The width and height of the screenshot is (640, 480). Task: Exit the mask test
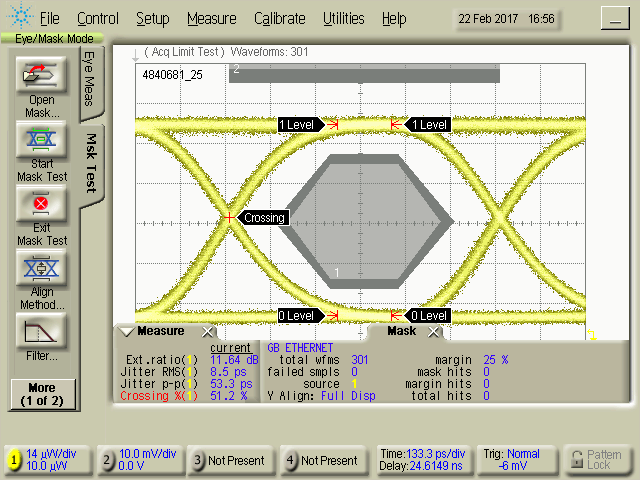click(41, 203)
